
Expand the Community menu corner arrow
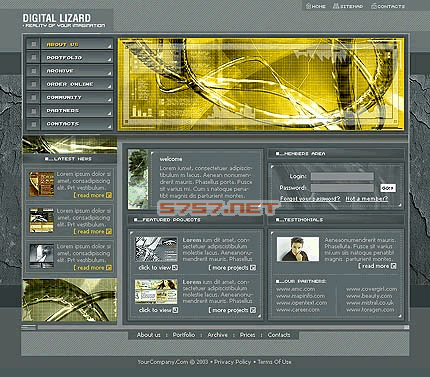(109, 100)
